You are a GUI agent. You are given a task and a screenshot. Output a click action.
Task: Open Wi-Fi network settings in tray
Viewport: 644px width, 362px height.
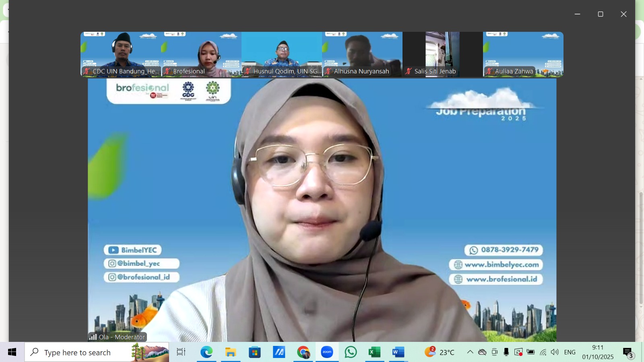[543, 352]
